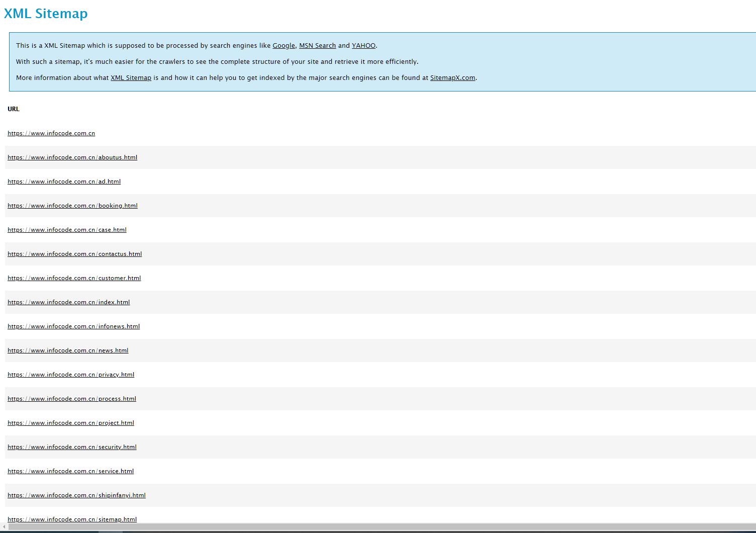Open the case.html URL
This screenshot has height=533, width=756.
[x=67, y=230]
